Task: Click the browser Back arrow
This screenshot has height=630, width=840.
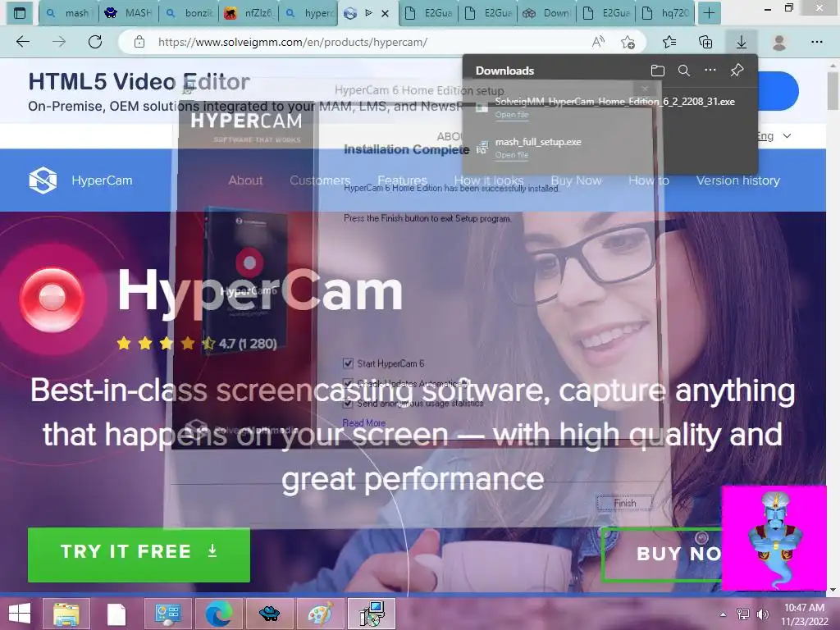Action: click(23, 42)
